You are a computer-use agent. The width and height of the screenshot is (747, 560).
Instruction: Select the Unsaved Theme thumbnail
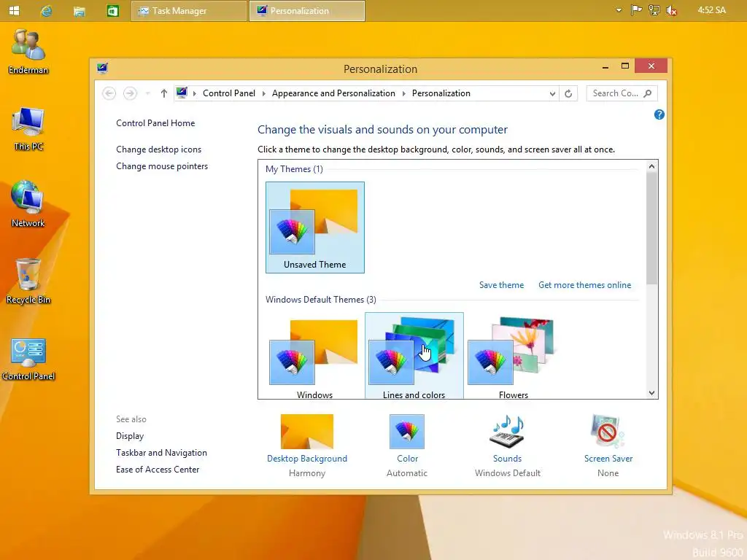tap(315, 227)
